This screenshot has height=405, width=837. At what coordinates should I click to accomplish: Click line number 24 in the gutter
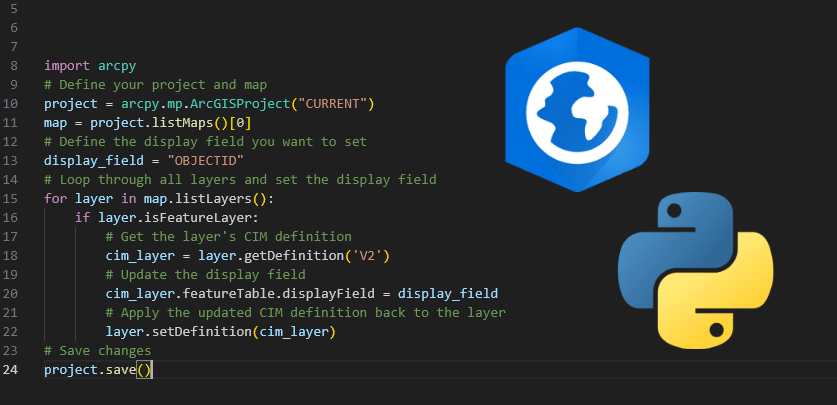10,370
